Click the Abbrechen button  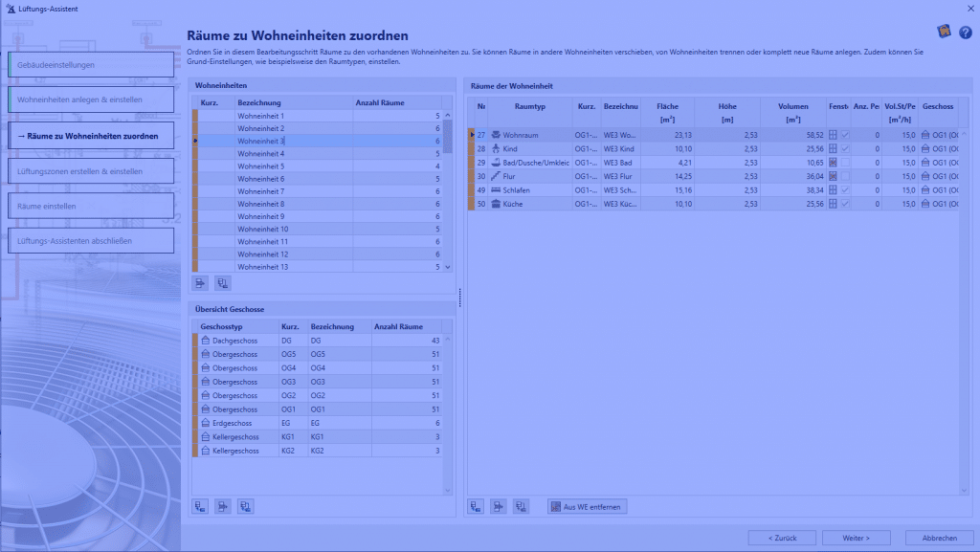tap(940, 538)
